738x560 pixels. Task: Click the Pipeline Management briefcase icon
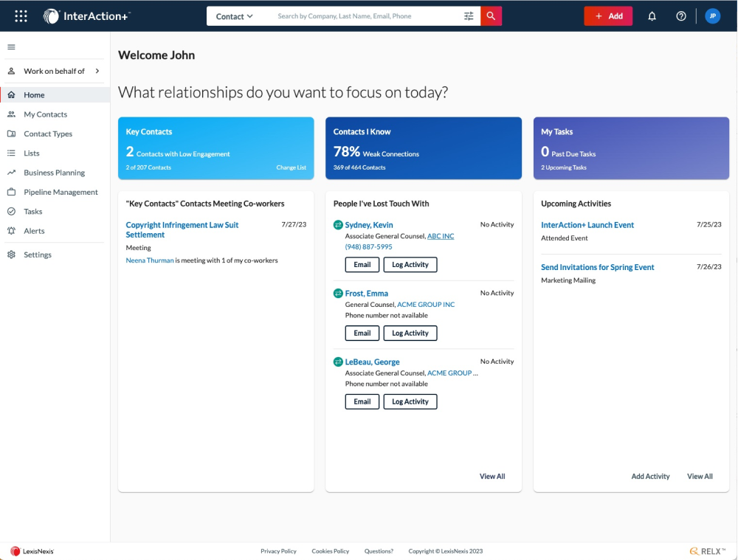pyautogui.click(x=11, y=192)
